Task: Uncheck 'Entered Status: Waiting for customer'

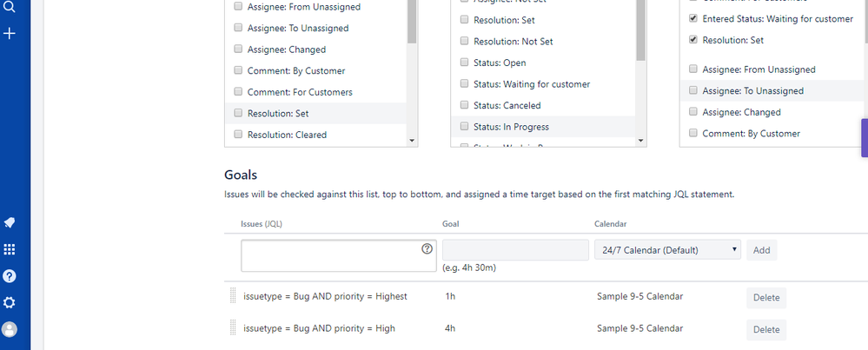Action: tap(693, 18)
